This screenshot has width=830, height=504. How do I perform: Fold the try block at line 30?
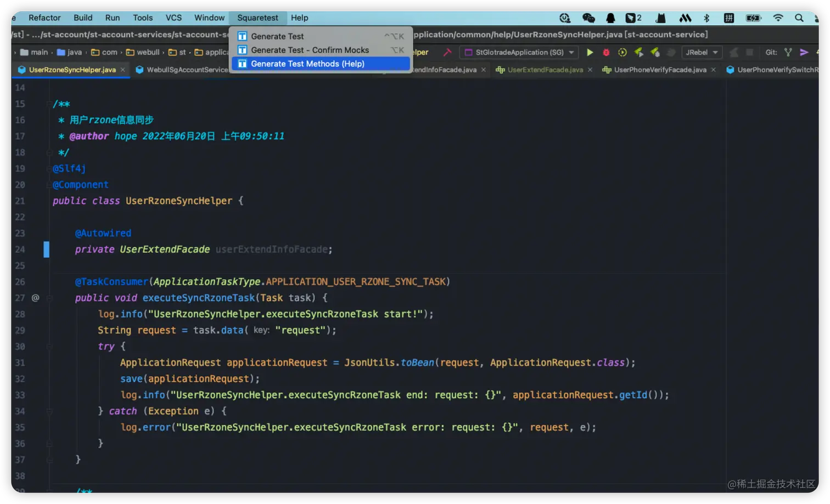click(x=49, y=347)
